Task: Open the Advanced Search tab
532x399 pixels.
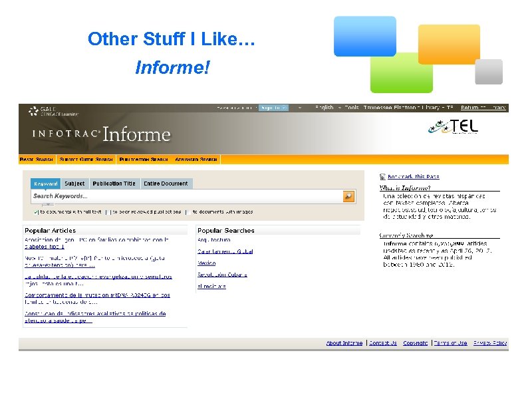Action: click(x=196, y=160)
